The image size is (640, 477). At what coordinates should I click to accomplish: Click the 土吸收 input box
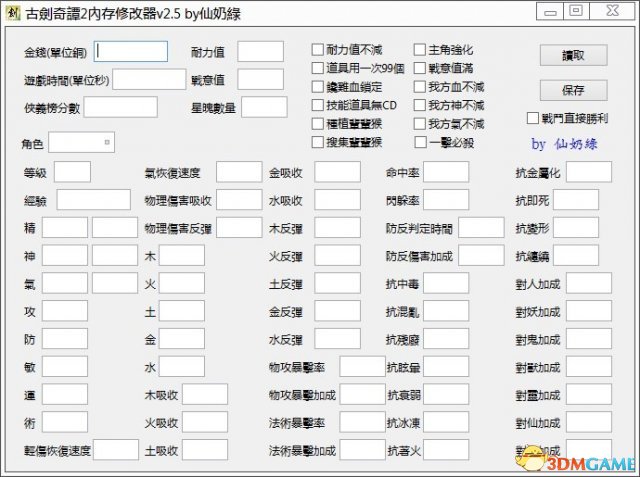click(204, 450)
